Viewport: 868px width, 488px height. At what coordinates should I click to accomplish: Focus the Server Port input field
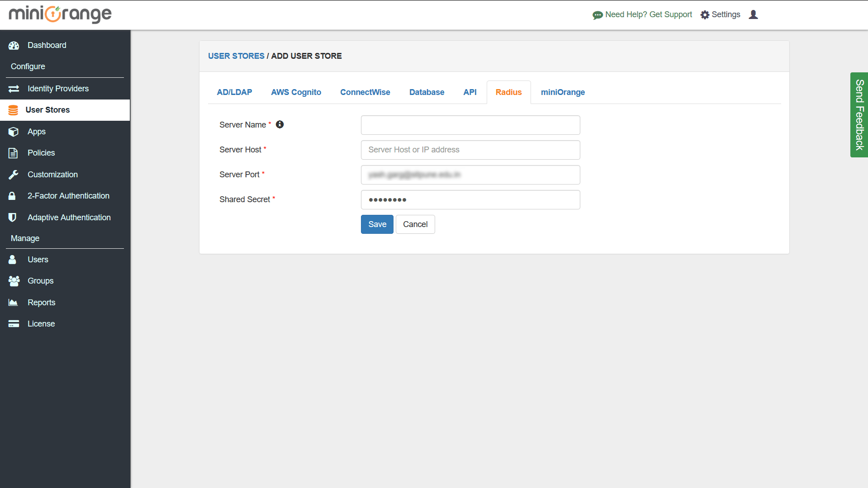click(x=470, y=175)
